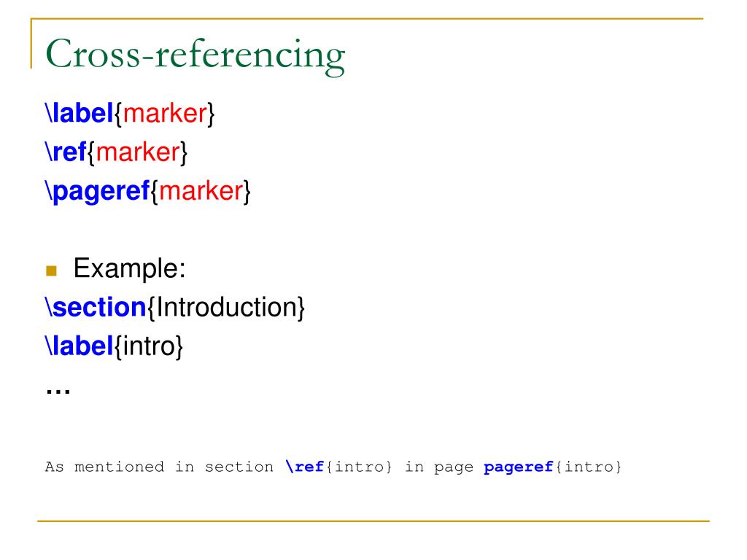Image resolution: width=747 pixels, height=560 pixels.
Task: Click pageref{intro} in the bottom sentence
Action: (x=553, y=467)
